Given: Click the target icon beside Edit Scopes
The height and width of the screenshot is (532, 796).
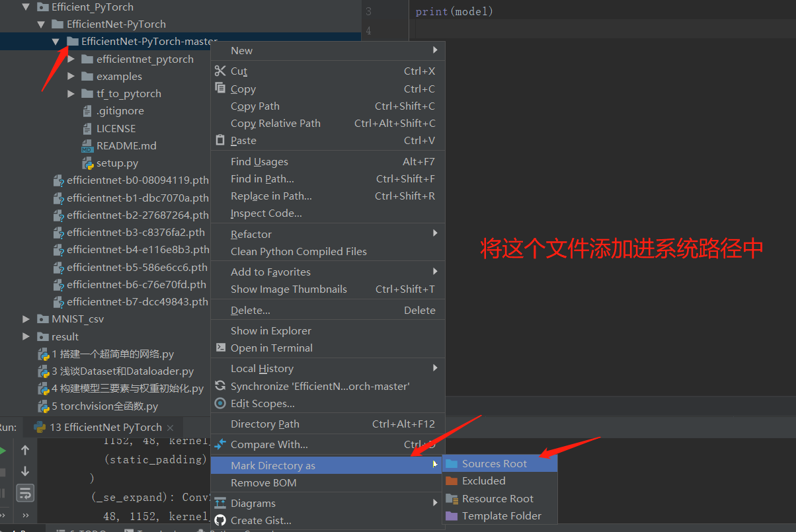Looking at the screenshot, I should (x=220, y=404).
